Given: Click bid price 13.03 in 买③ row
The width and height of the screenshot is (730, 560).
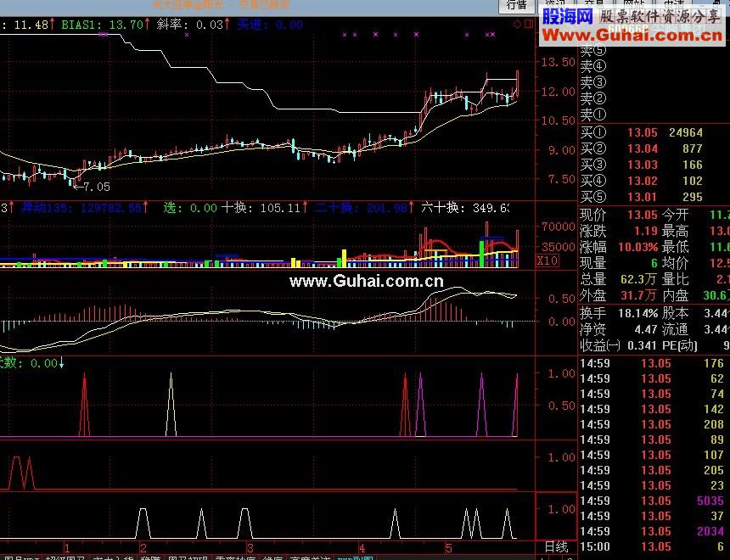Looking at the screenshot, I should pyautogui.click(x=643, y=165).
